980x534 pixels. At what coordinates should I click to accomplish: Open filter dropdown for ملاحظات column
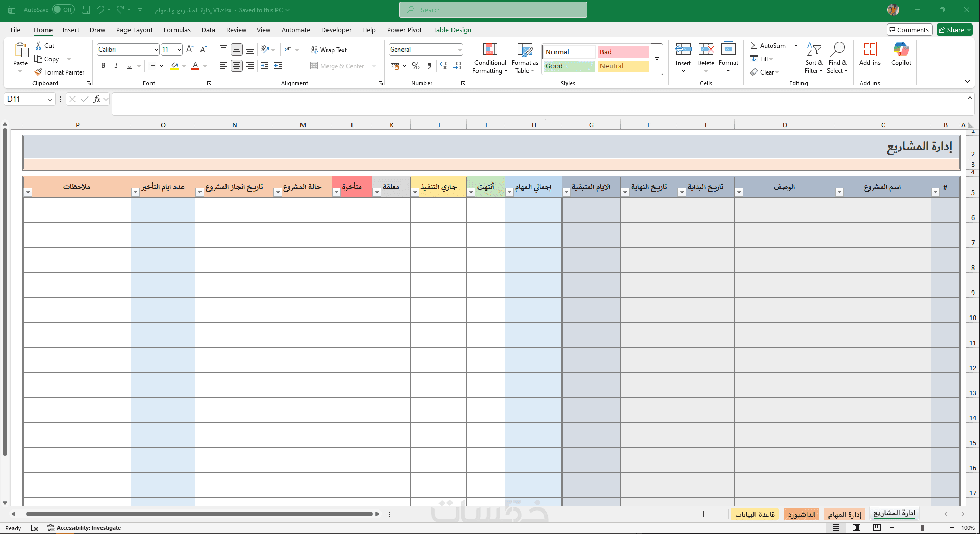(29, 192)
